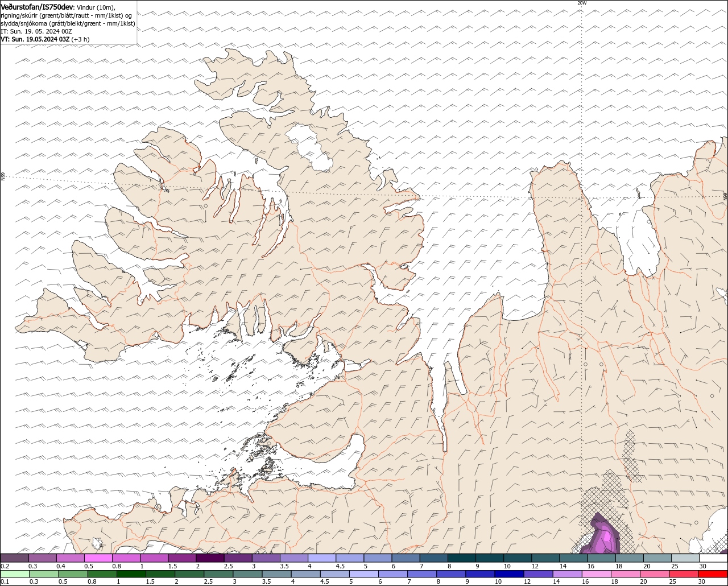Choose the snow legend swatch for 18–20
The image size is (728, 586).
629,558
